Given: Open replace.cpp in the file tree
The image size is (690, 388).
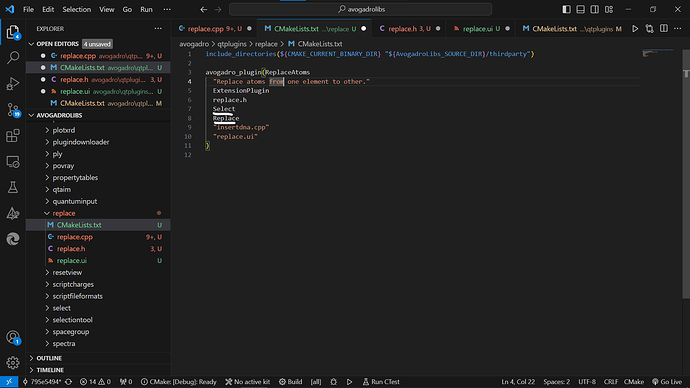Looking at the screenshot, I should pos(75,237).
